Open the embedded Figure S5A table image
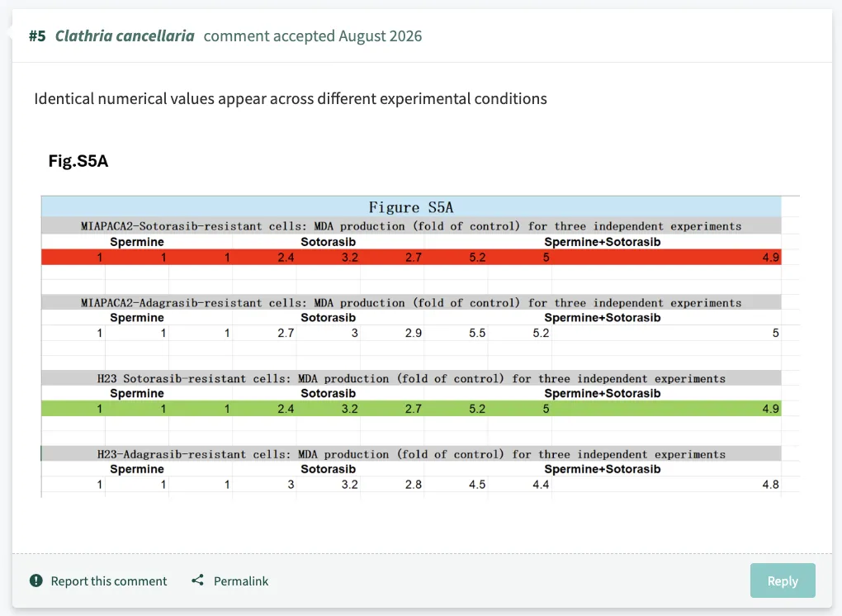This screenshot has width=842, height=616. 420,347
